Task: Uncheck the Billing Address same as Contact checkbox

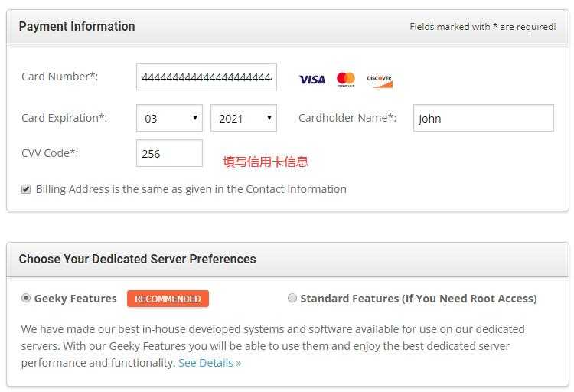Action: 26,189
